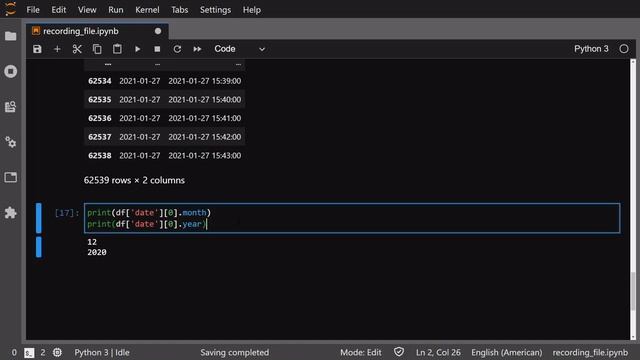
Task: Click the Saving completed status text
Action: coord(235,353)
